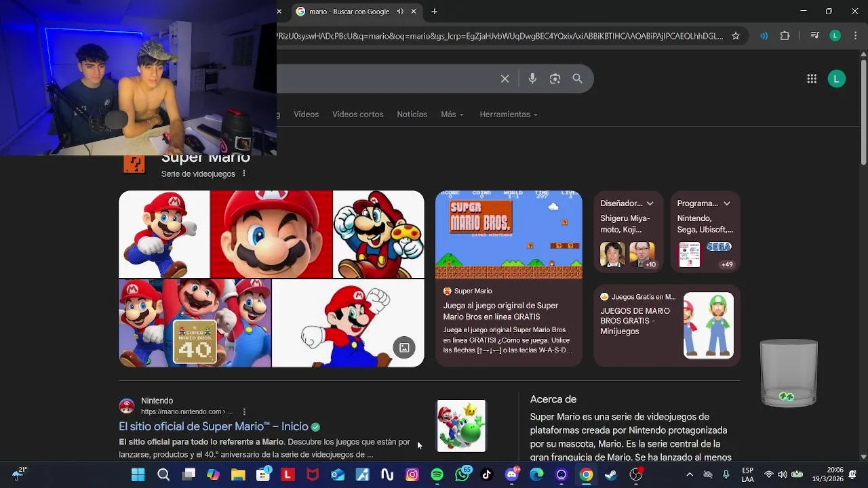This screenshot has height=488, width=868.
Task: Open File Explorer from the taskbar
Action: click(x=238, y=474)
